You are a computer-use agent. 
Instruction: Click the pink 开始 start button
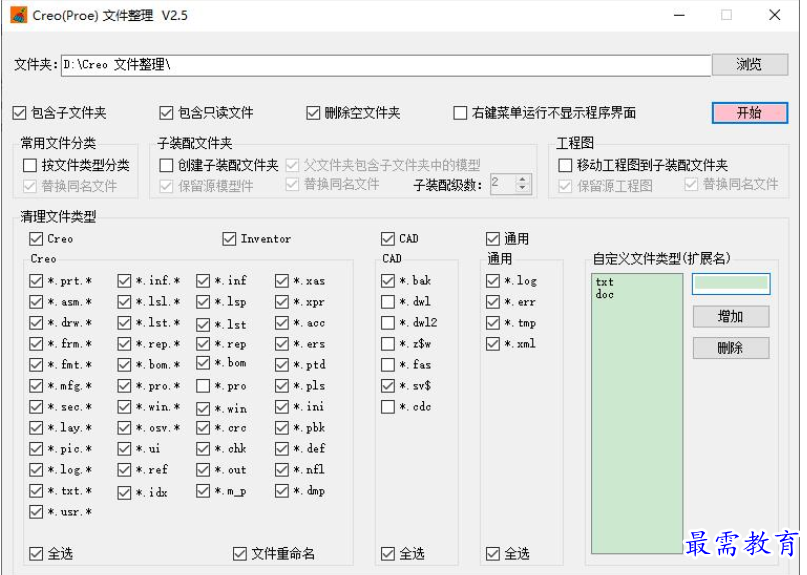pos(750,113)
